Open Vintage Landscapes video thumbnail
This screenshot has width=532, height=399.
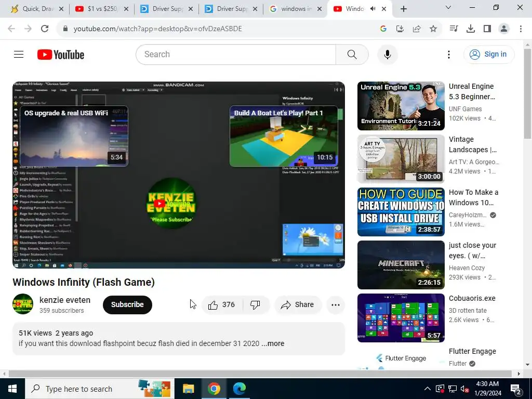[x=401, y=159]
